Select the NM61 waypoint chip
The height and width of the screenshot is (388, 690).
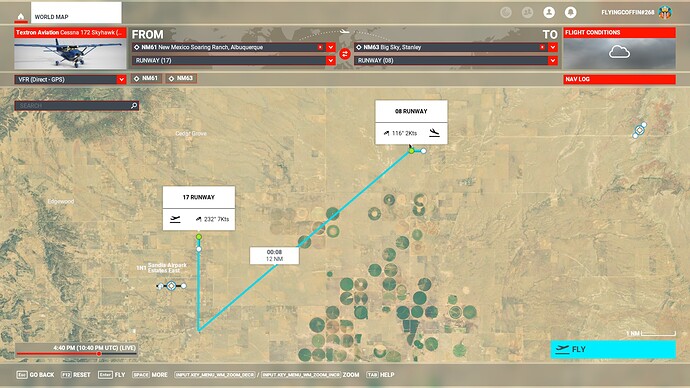[147, 78]
